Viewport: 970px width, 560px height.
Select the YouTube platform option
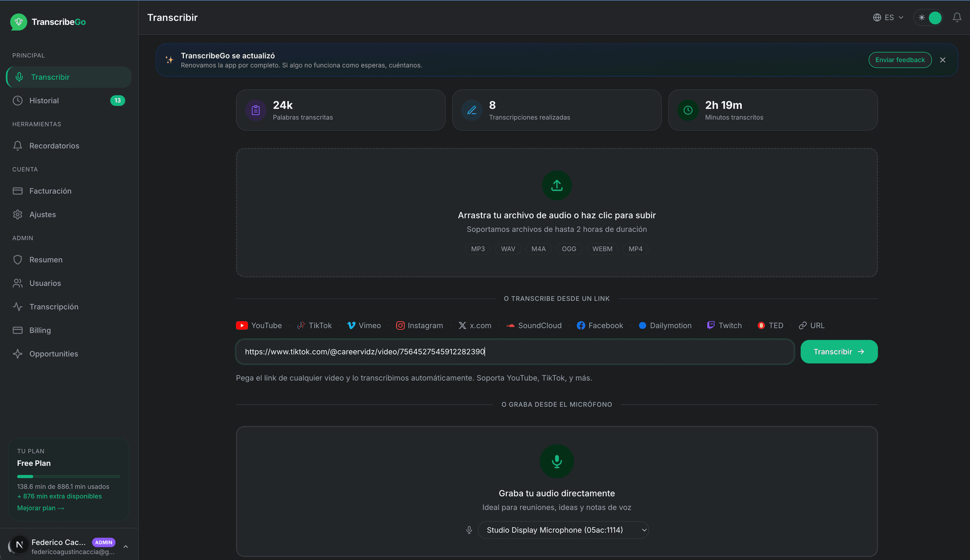coord(259,326)
